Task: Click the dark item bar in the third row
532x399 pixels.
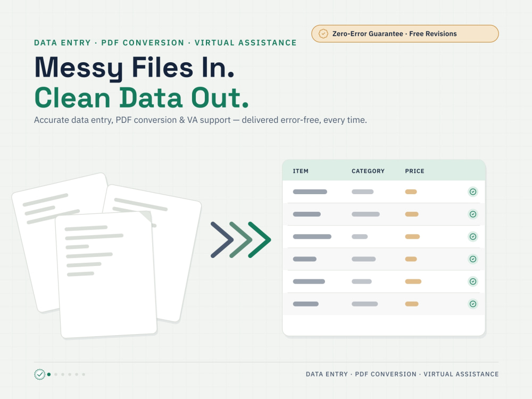Action: point(312,237)
